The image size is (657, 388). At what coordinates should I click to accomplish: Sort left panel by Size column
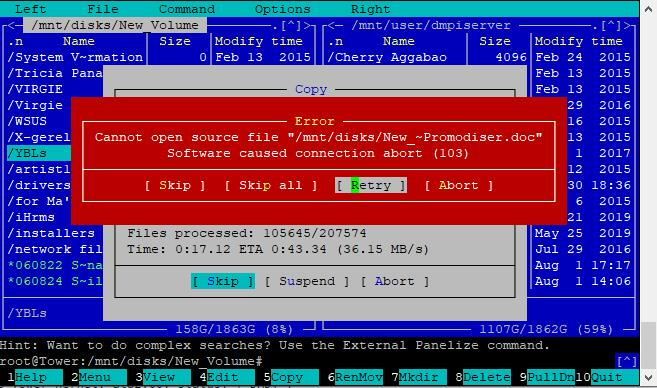pyautogui.click(x=175, y=41)
